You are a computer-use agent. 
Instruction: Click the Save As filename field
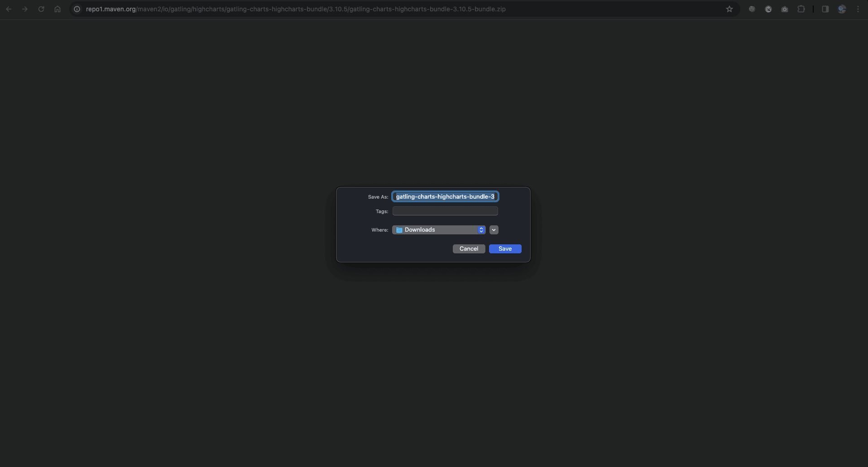click(x=445, y=196)
